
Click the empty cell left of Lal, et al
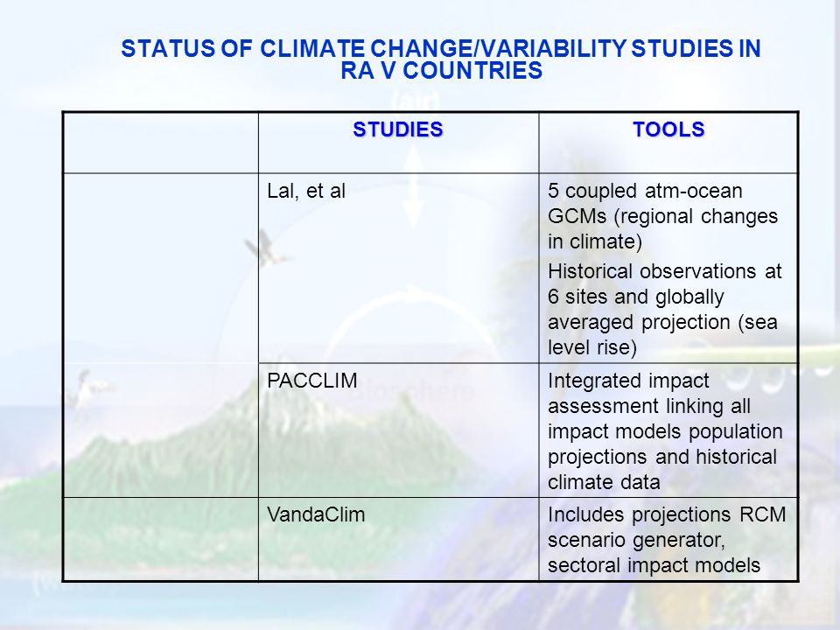(161, 335)
